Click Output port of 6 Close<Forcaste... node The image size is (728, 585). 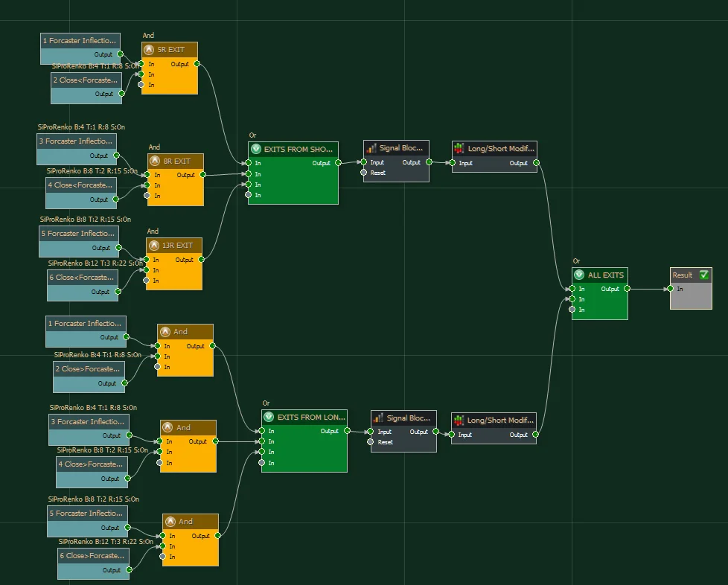click(118, 292)
